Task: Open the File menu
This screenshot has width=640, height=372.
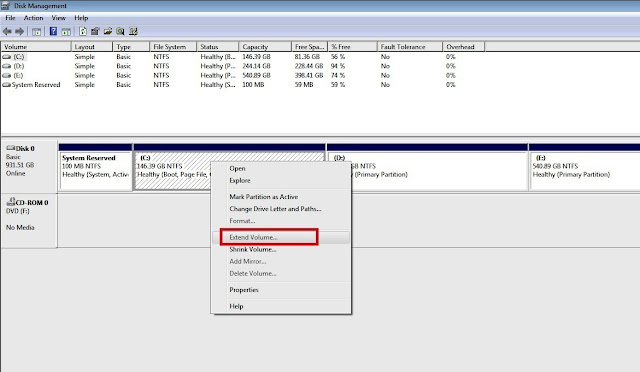Action: coord(10,18)
